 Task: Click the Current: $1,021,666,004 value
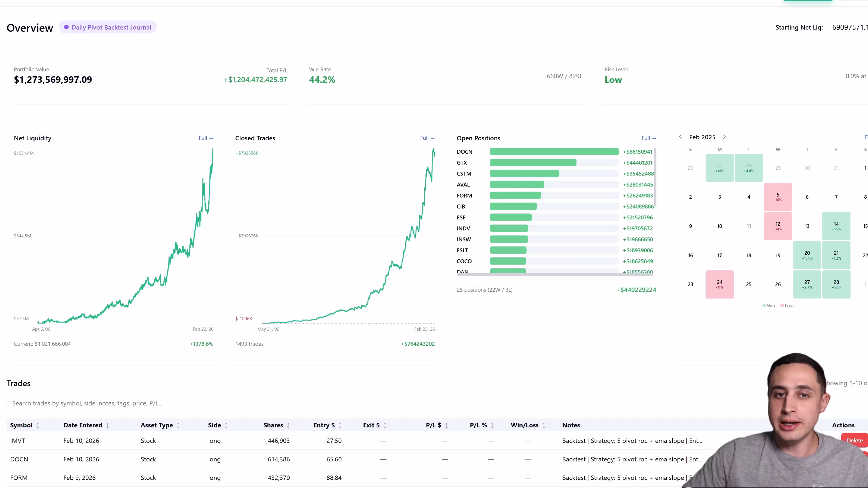pos(42,344)
